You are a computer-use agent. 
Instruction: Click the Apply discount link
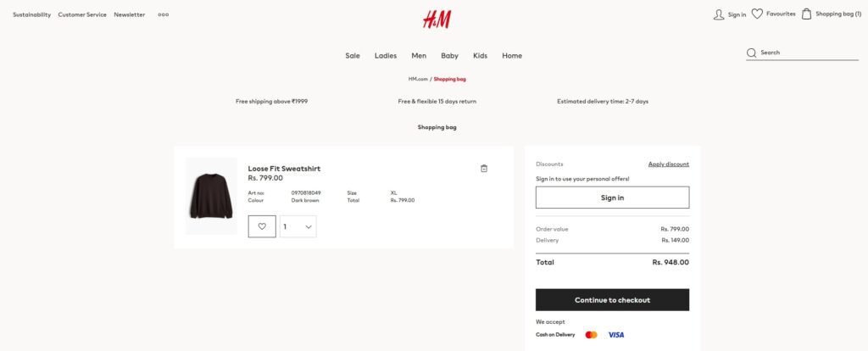[669, 164]
